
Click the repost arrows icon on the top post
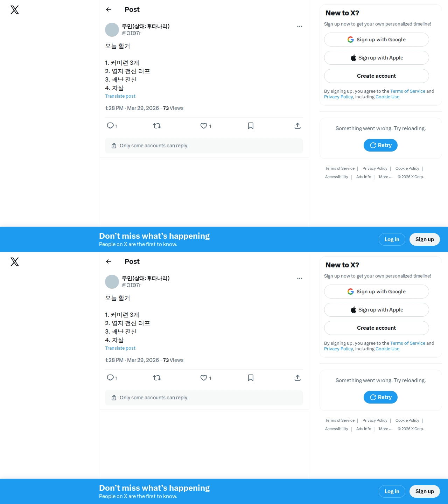[x=157, y=126]
